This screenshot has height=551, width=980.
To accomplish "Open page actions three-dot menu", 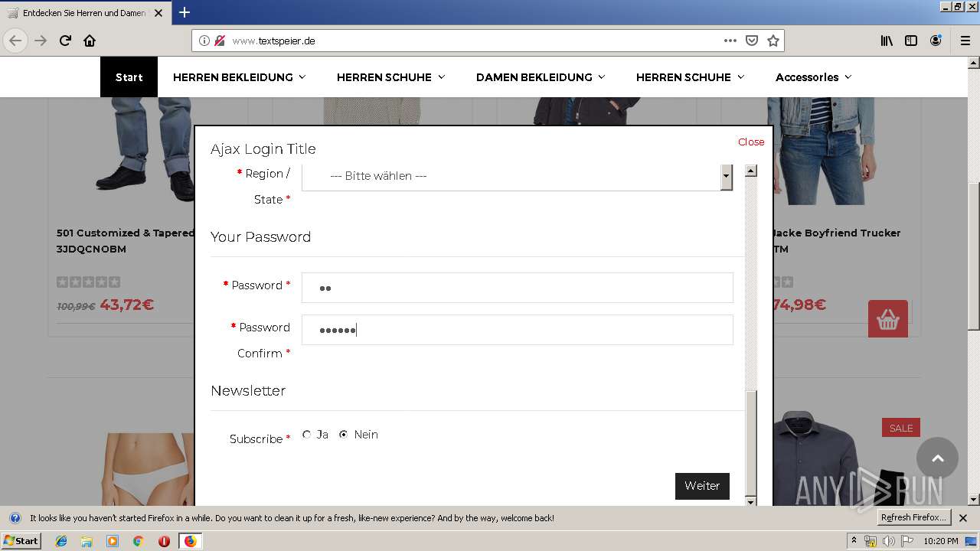I will (730, 41).
